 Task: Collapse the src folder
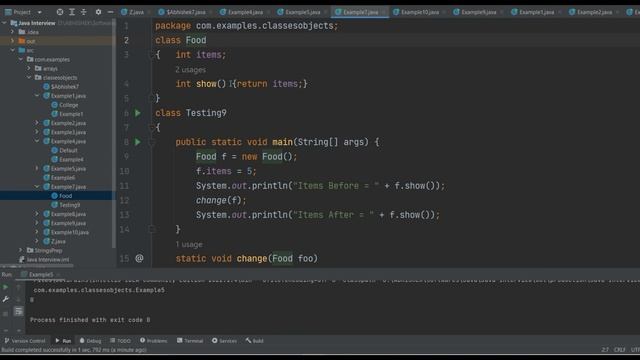click(x=13, y=50)
